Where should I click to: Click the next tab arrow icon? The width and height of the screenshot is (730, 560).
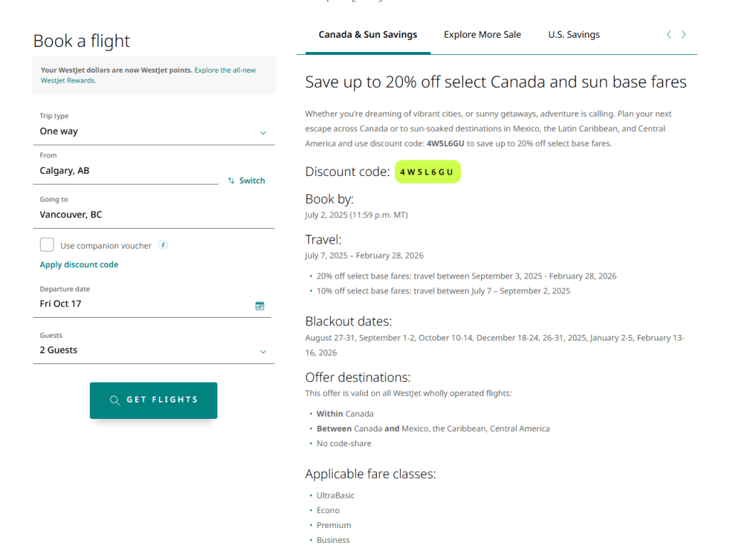(x=684, y=34)
